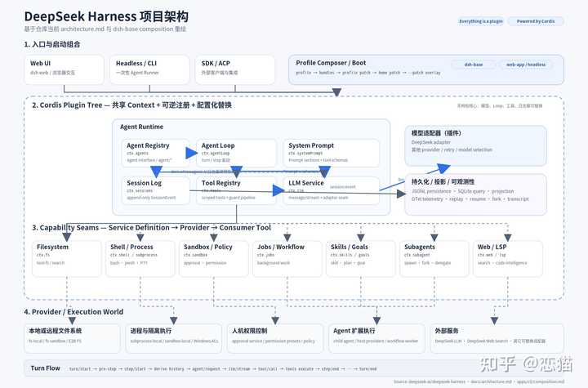This screenshot has width=588, height=388.
Task: Click the subtitle mentioning architecture.md
Action: (105, 29)
